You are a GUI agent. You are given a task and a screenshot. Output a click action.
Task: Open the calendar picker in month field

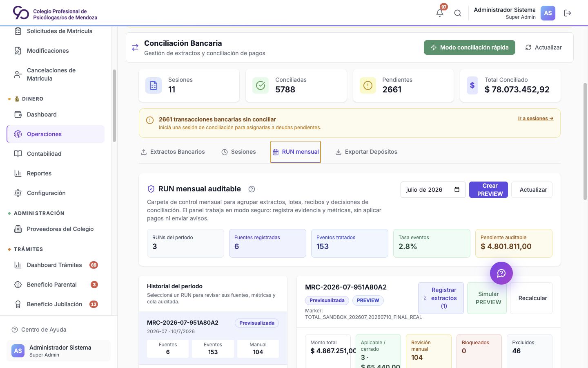click(457, 190)
